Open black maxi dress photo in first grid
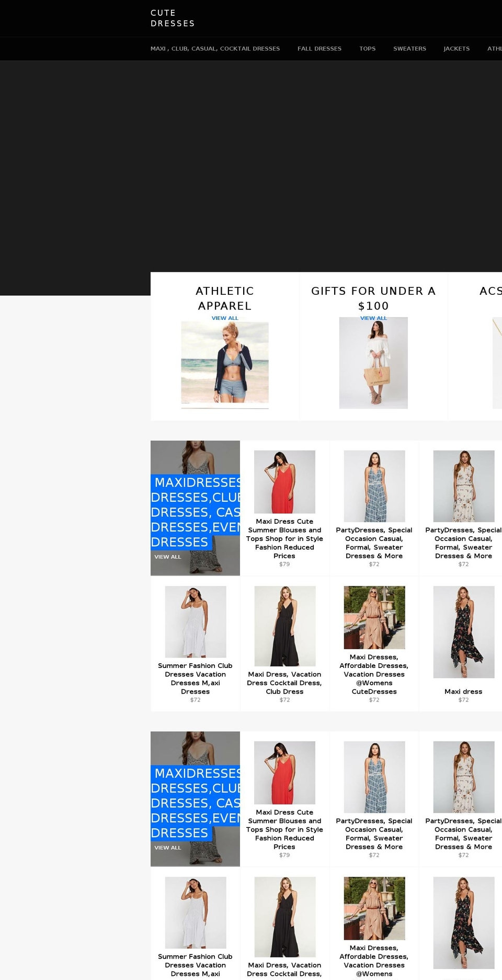 285,626
